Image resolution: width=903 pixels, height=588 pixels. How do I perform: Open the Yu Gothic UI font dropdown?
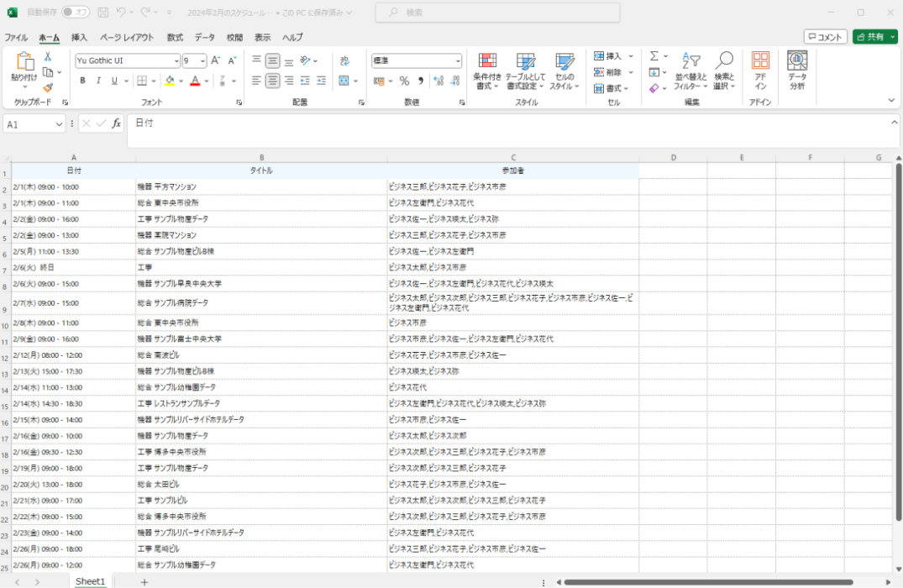click(176, 60)
